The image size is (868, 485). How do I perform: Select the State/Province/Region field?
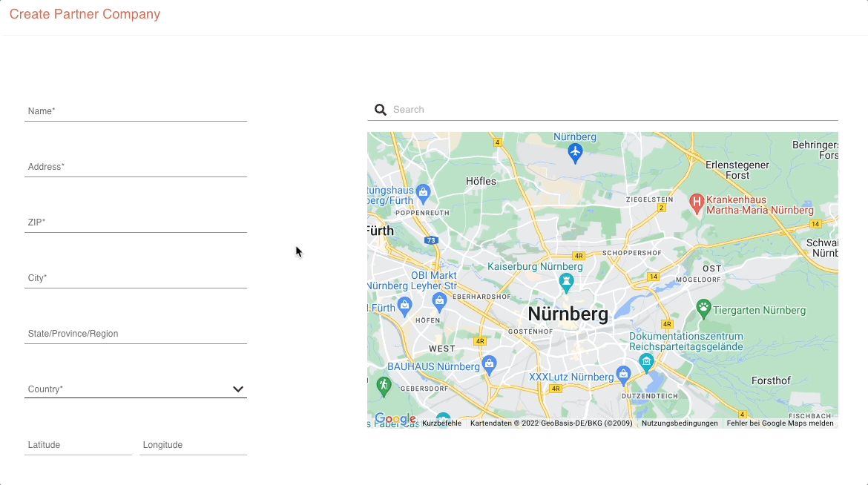coord(136,334)
